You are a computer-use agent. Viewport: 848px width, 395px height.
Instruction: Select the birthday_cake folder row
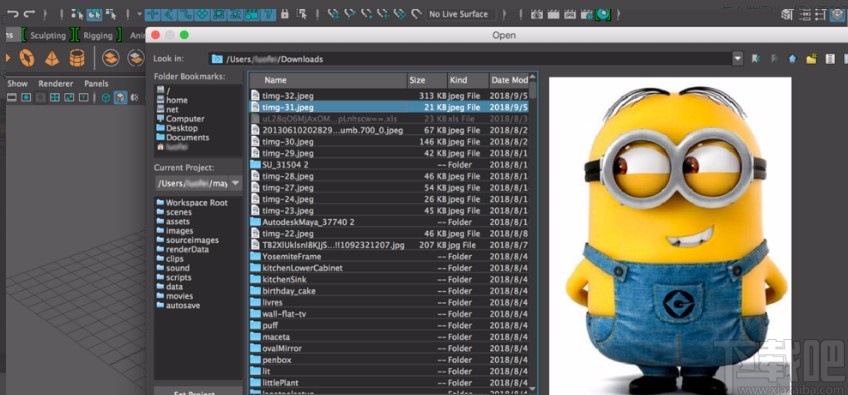coord(389,291)
